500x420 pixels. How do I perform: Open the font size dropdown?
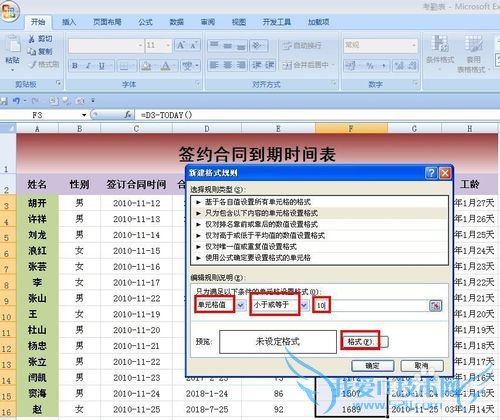[168, 45]
